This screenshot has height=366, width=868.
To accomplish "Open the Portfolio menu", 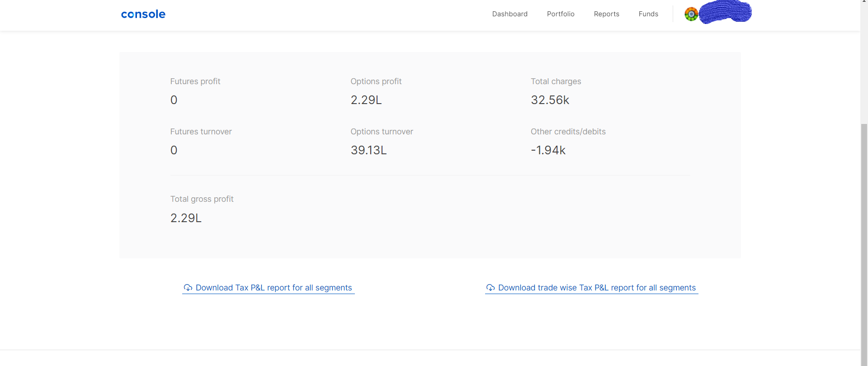I will (x=561, y=14).
